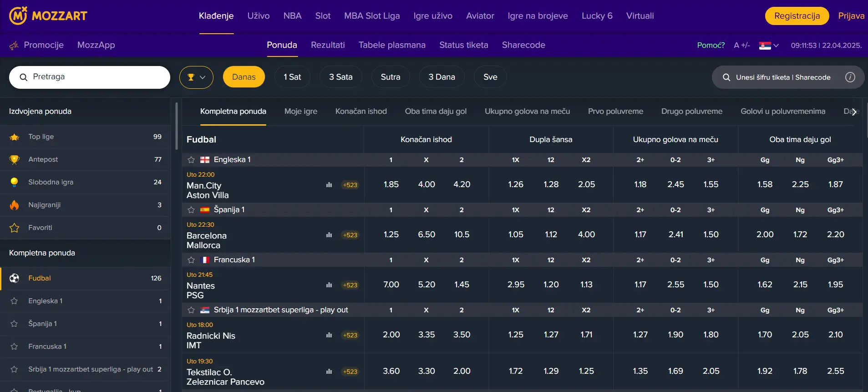868x392 pixels.
Task: Open Najigraniji flame icon entry
Action: pyautogui.click(x=15, y=205)
